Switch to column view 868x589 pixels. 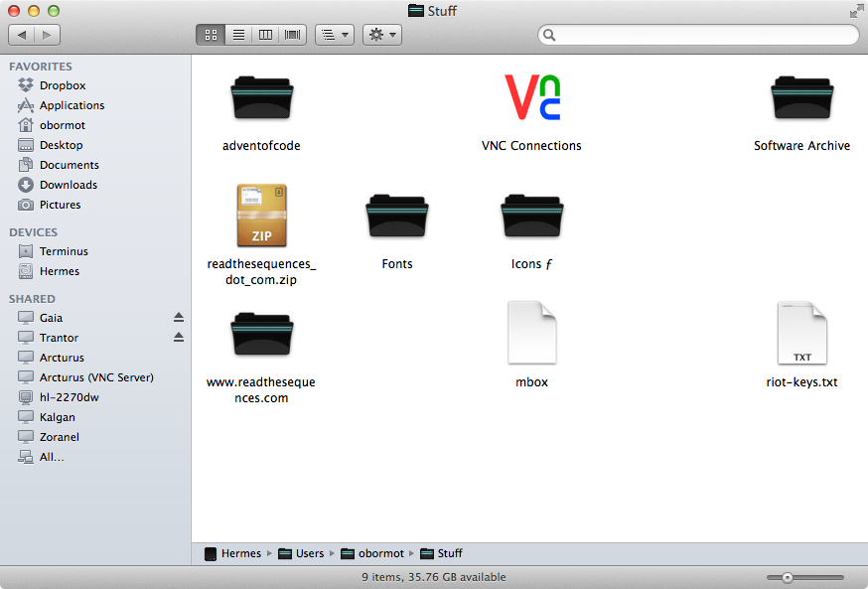(x=266, y=35)
